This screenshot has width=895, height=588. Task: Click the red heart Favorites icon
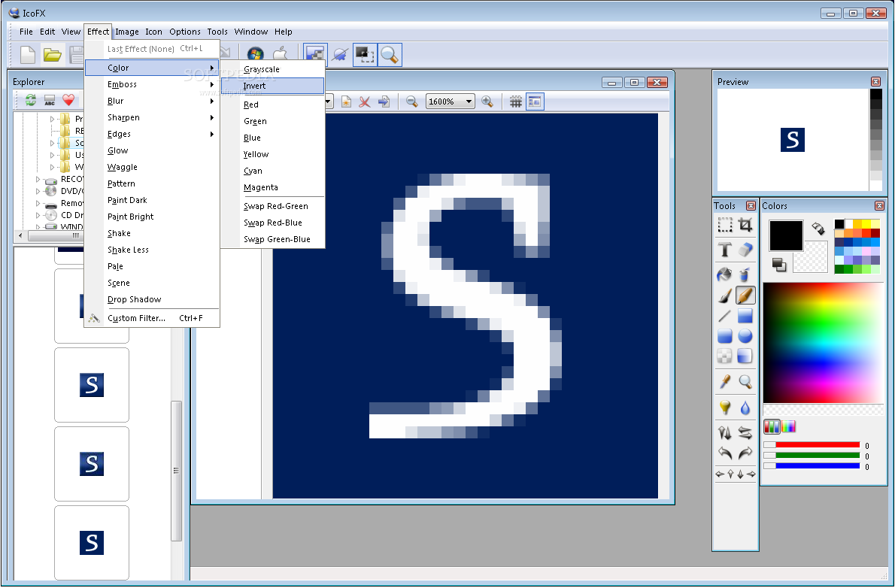[x=68, y=101]
